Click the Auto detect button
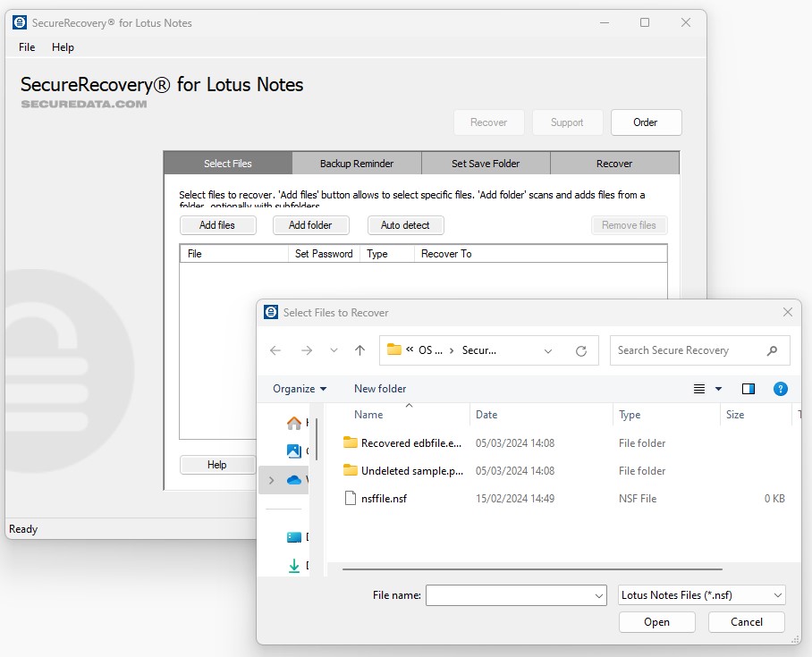This screenshot has height=657, width=812. pos(405,225)
